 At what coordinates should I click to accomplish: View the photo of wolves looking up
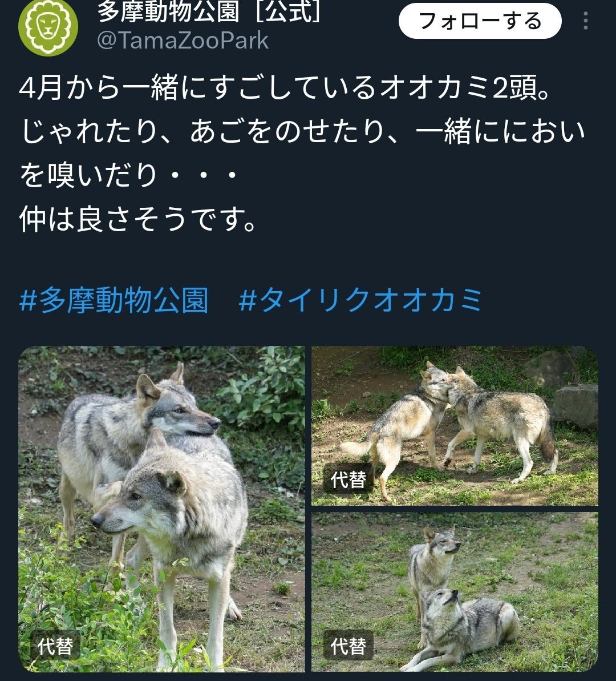(455, 592)
